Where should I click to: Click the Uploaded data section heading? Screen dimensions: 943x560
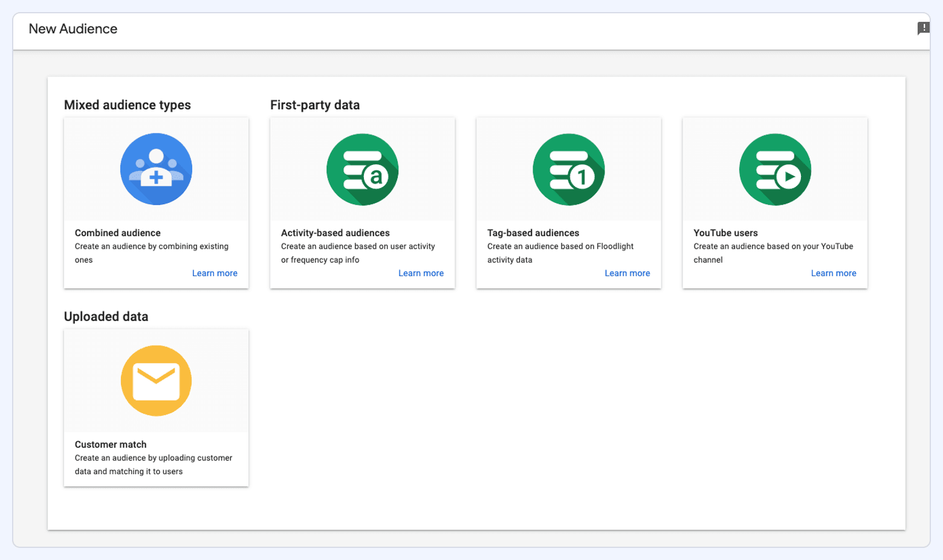[x=106, y=316]
